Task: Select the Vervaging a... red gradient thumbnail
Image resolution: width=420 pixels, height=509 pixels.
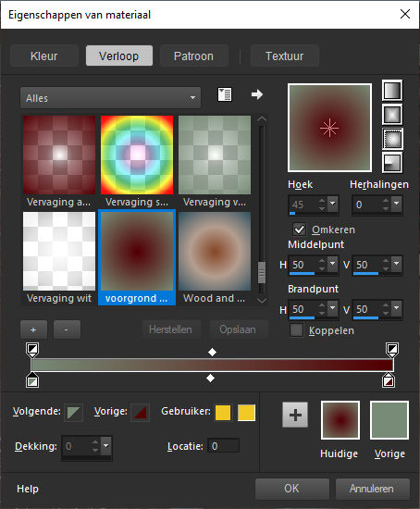Action: click(59, 155)
